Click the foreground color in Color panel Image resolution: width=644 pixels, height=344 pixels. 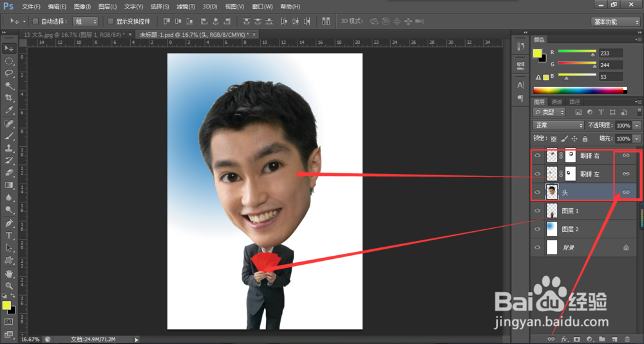(x=537, y=53)
